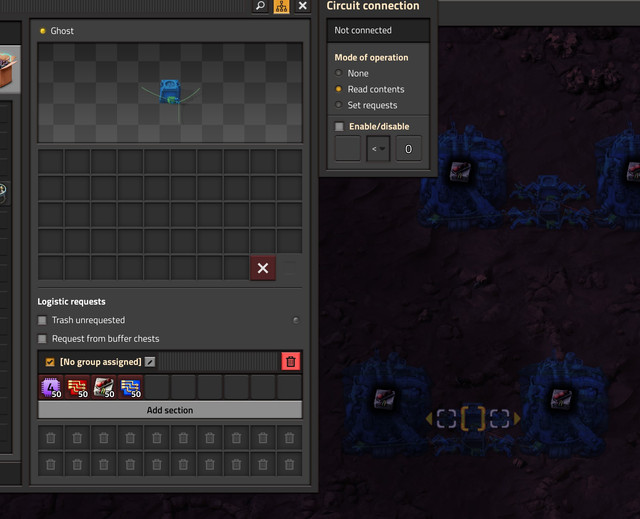Delete the request section with the red trash button
The height and width of the screenshot is (519, 640).
[291, 362]
